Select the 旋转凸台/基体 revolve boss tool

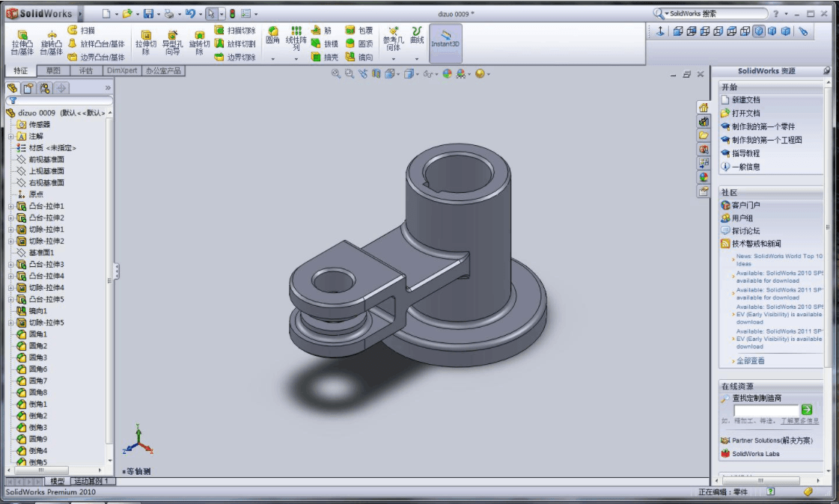52,43
